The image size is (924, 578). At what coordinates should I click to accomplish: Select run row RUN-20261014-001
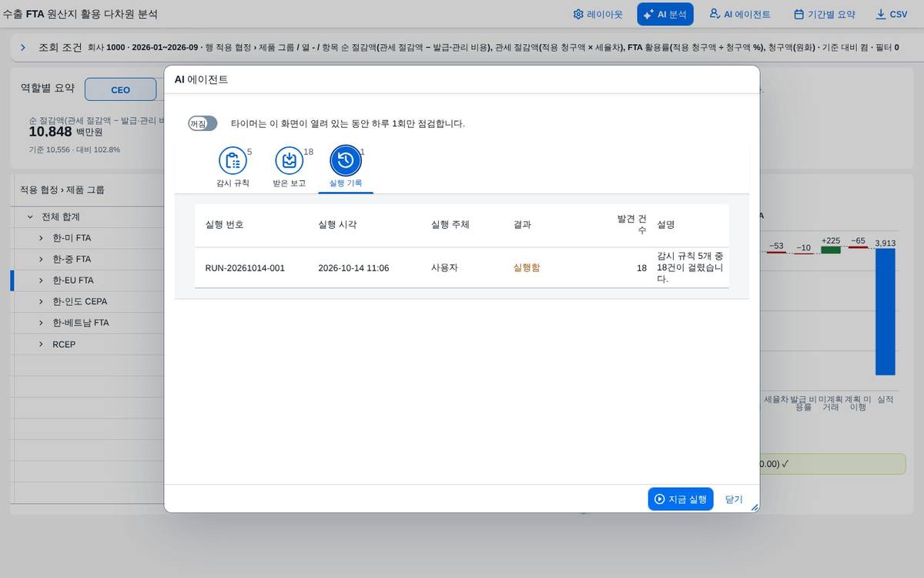[461, 267]
